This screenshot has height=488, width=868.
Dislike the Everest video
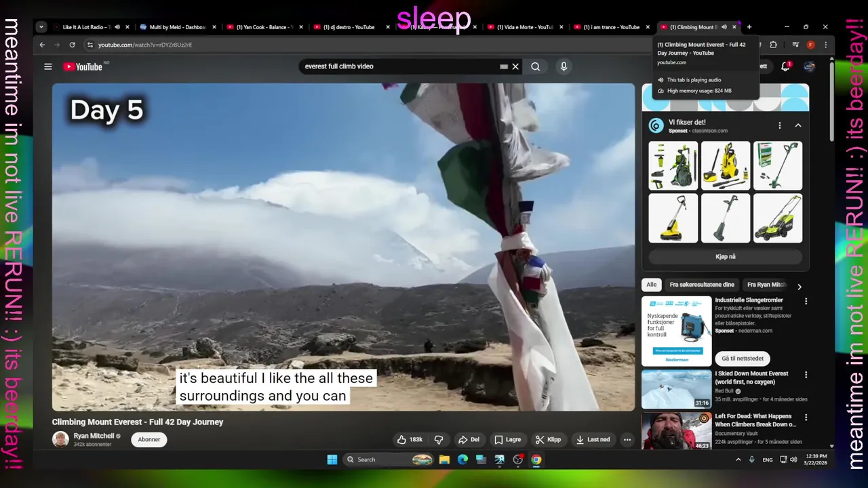click(x=439, y=439)
